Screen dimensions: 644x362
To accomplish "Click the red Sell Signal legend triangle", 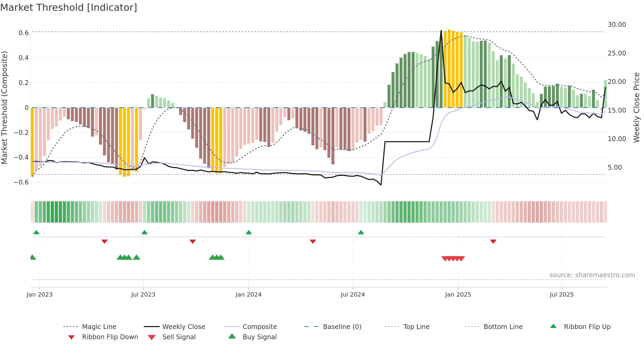I will tap(152, 337).
